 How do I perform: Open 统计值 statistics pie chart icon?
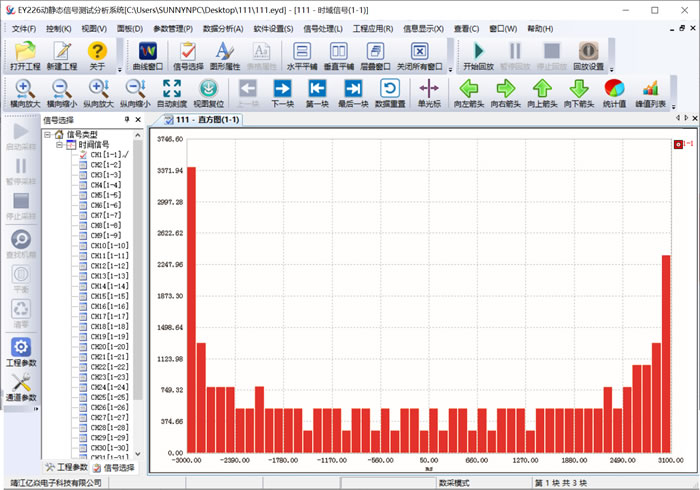[x=615, y=94]
